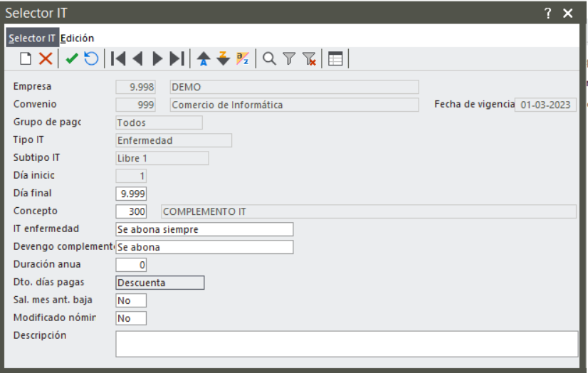Open the IT enfermedad dropdown
The width and height of the screenshot is (588, 373).
pyautogui.click(x=204, y=229)
